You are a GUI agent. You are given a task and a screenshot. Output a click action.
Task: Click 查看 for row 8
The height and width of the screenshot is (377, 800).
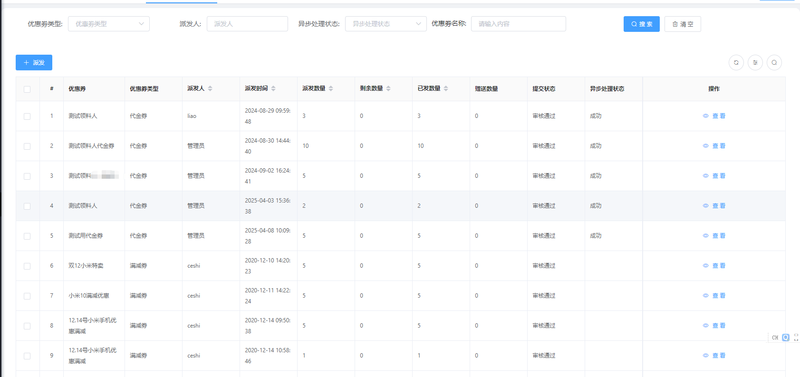714,325
